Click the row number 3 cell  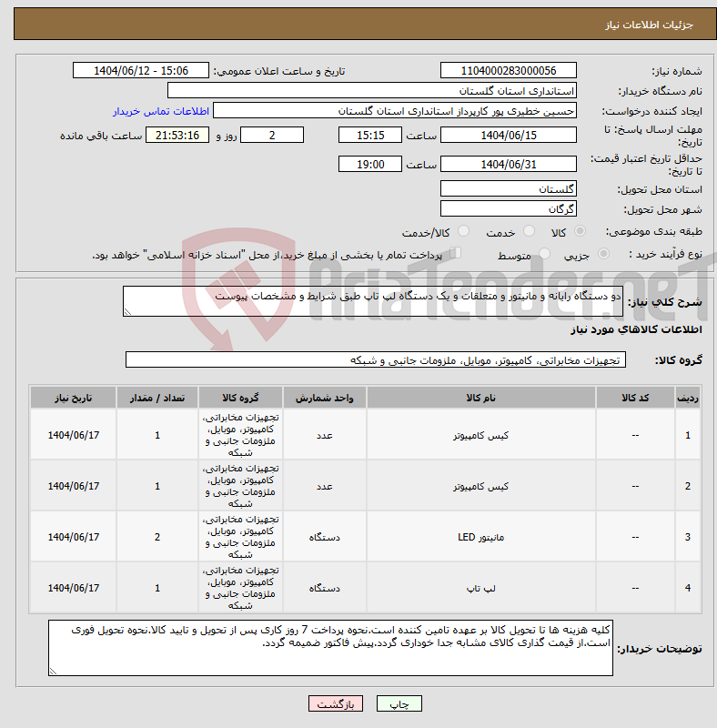(687, 537)
